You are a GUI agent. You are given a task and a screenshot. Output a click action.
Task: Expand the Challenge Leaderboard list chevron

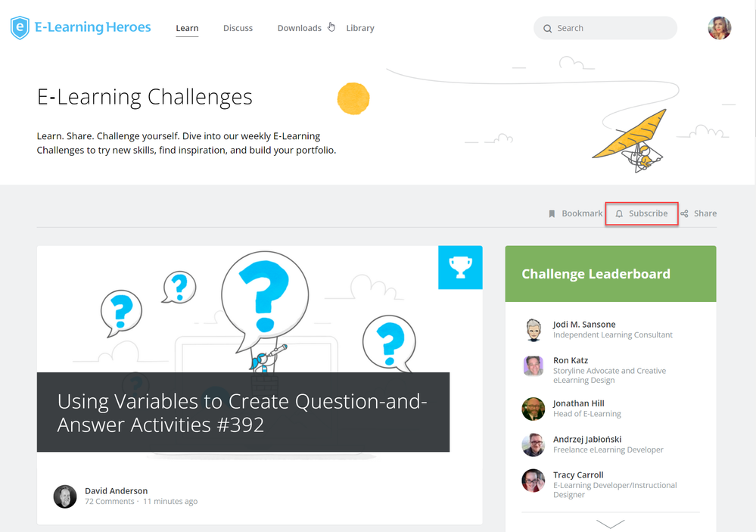click(610, 523)
